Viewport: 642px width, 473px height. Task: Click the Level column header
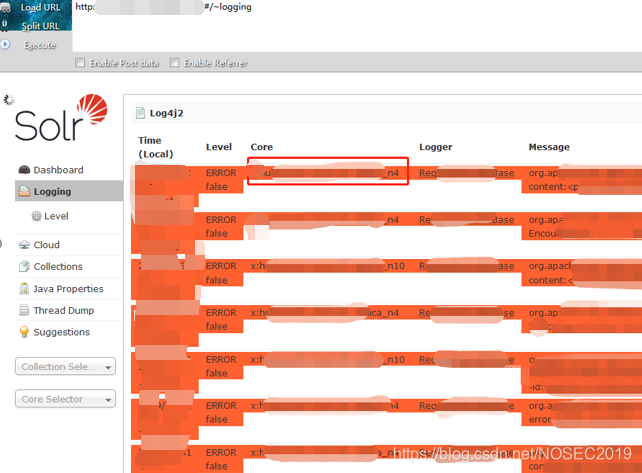219,147
